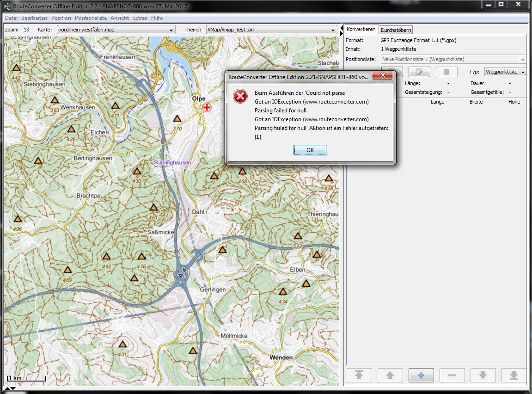Image resolution: width=532 pixels, height=394 pixels.
Task: Click the move to top arrow button
Action: (x=359, y=375)
